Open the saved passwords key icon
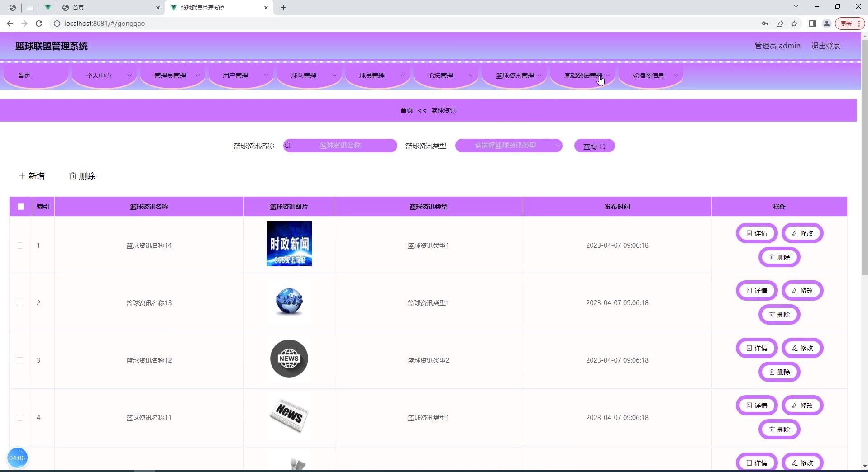868x472 pixels. 765,24
